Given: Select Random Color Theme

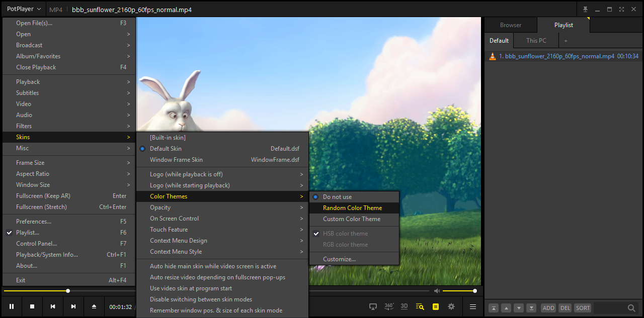Looking at the screenshot, I should (x=352, y=208).
